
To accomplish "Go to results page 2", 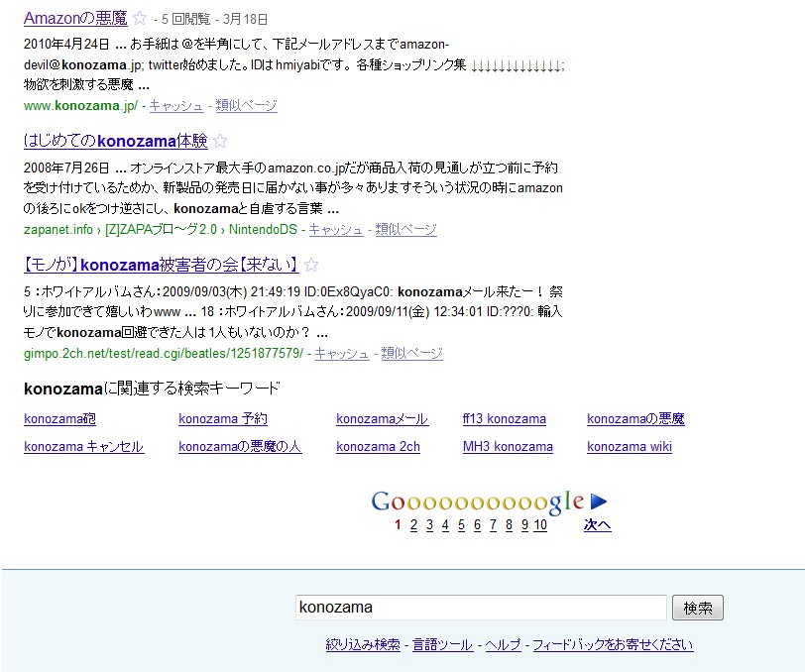I will coord(413,525).
